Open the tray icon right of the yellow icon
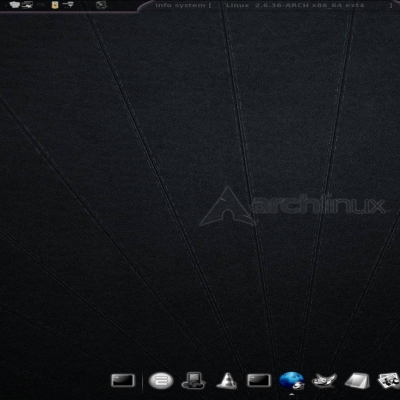 [68, 5]
